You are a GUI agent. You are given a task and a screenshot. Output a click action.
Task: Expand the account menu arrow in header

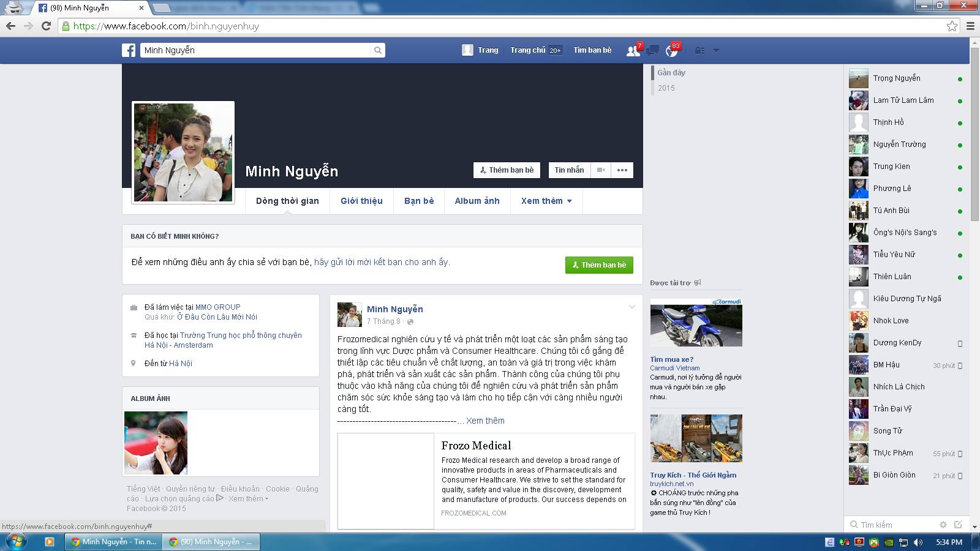716,50
